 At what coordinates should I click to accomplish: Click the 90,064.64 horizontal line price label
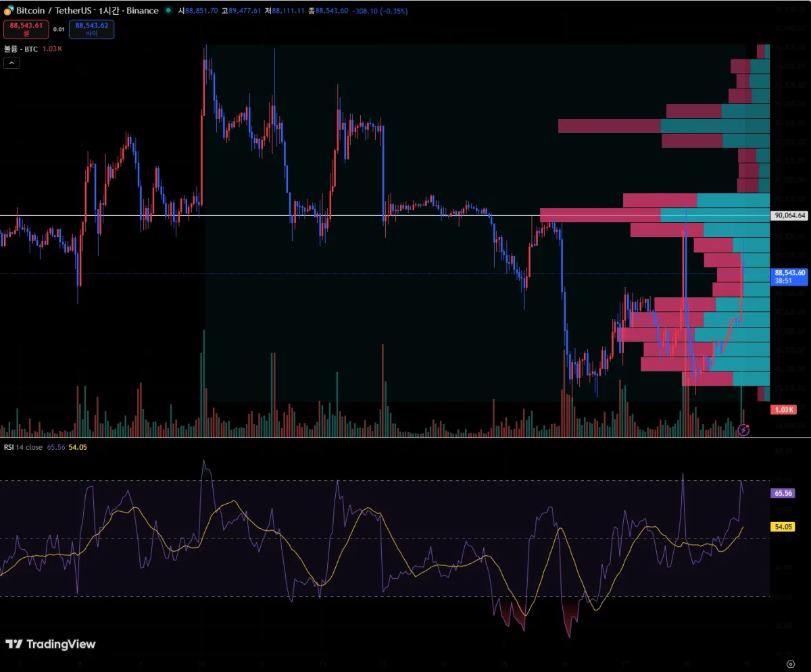click(x=789, y=215)
